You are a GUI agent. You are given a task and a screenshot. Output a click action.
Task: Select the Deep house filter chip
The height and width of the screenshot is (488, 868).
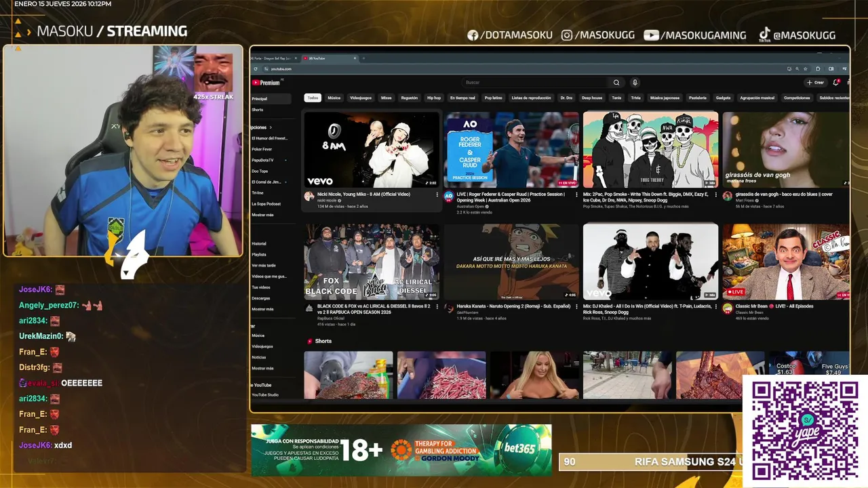pos(592,98)
